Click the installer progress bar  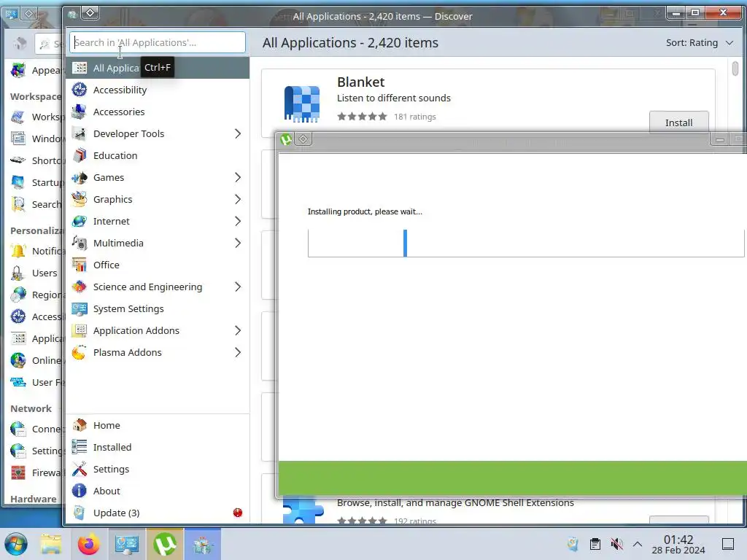point(526,244)
